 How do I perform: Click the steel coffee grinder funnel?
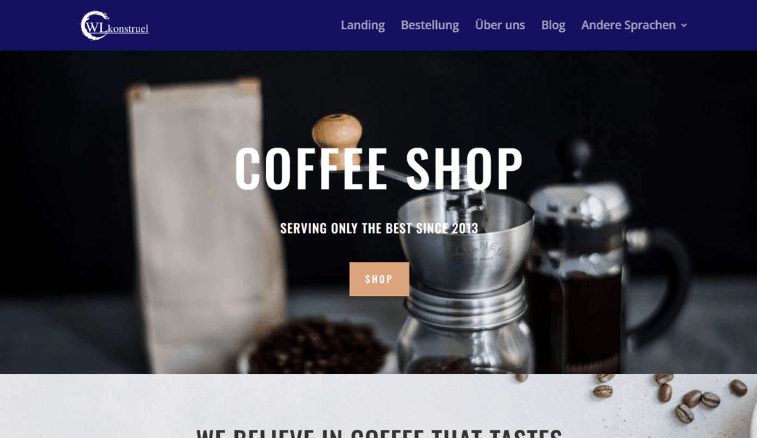466,241
